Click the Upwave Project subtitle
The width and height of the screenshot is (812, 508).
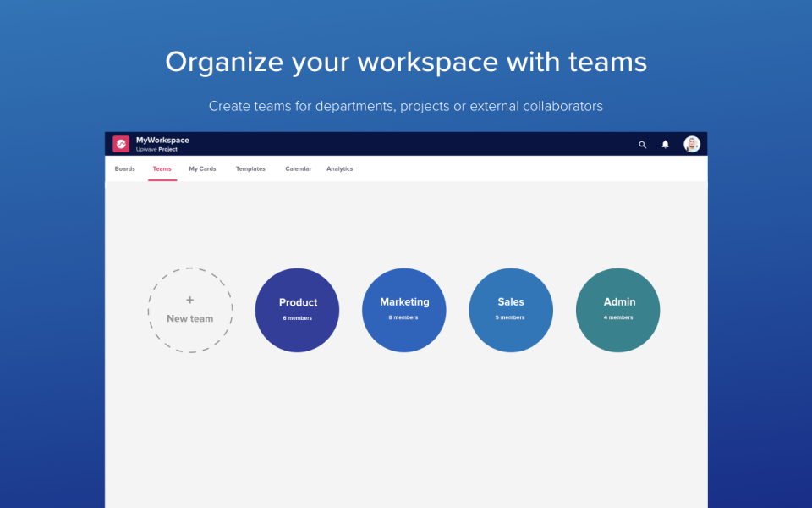[156, 149]
